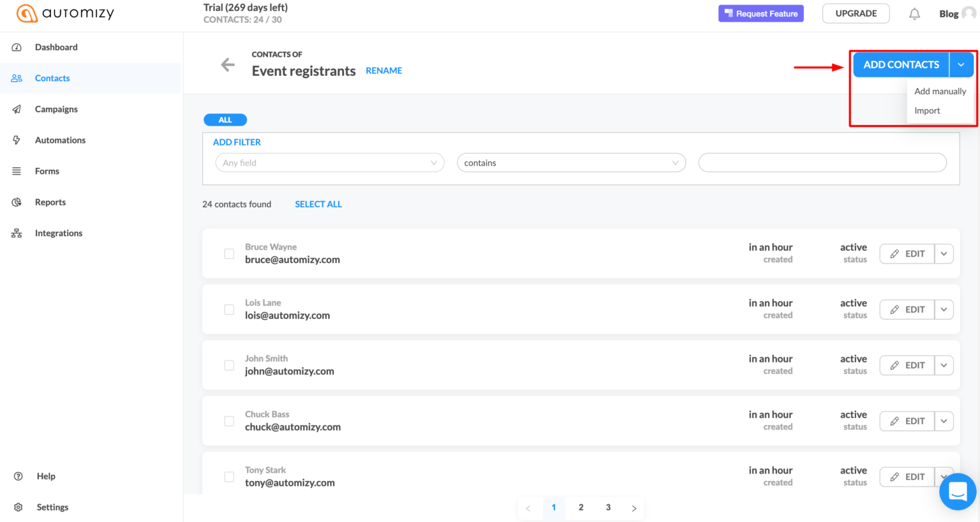Check the checkbox next to Bruce Wayne
Image resolution: width=980 pixels, height=522 pixels.
(229, 253)
